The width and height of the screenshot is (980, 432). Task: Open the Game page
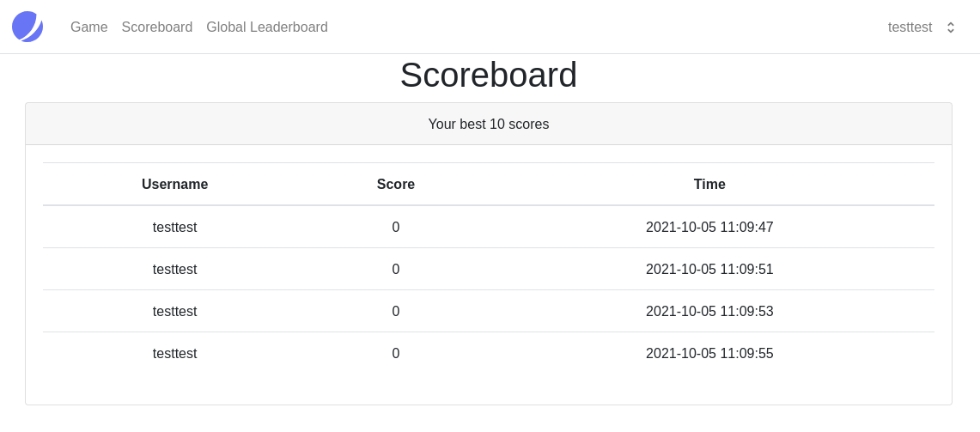(x=89, y=27)
